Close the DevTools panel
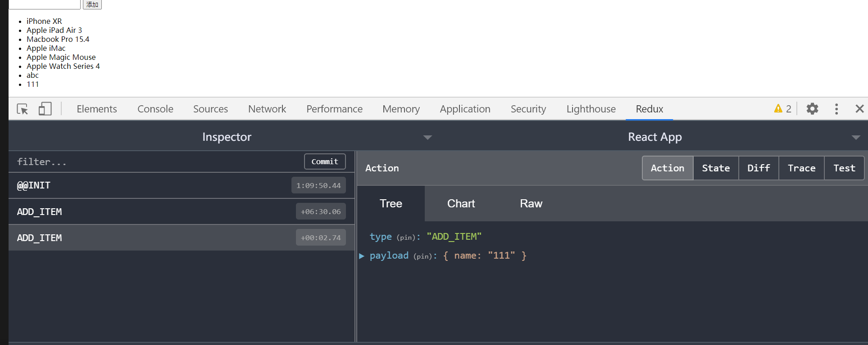This screenshot has width=868, height=345. (x=859, y=109)
